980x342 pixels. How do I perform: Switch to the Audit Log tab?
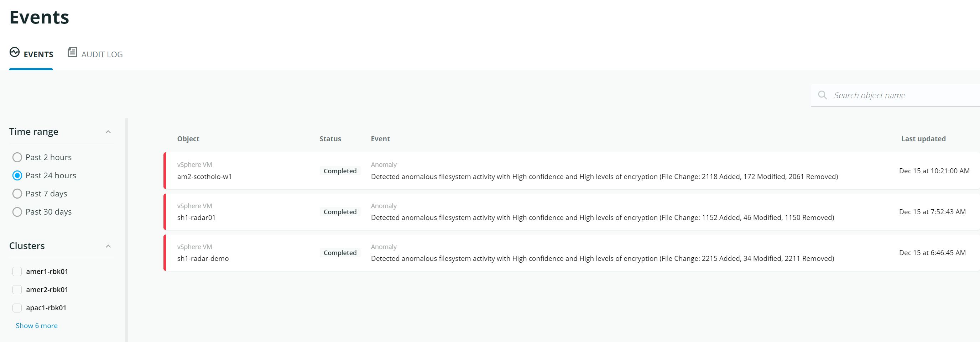click(101, 54)
